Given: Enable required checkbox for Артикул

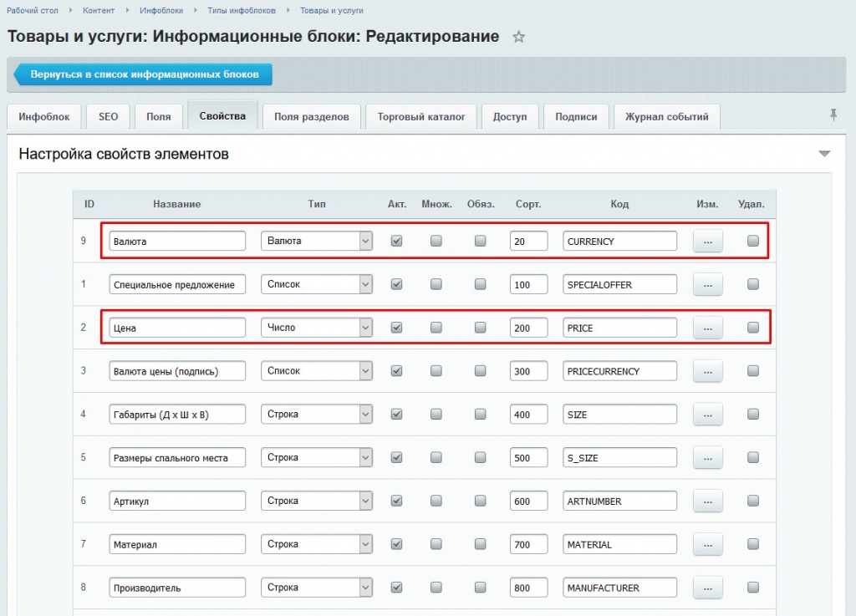Looking at the screenshot, I should [x=481, y=501].
